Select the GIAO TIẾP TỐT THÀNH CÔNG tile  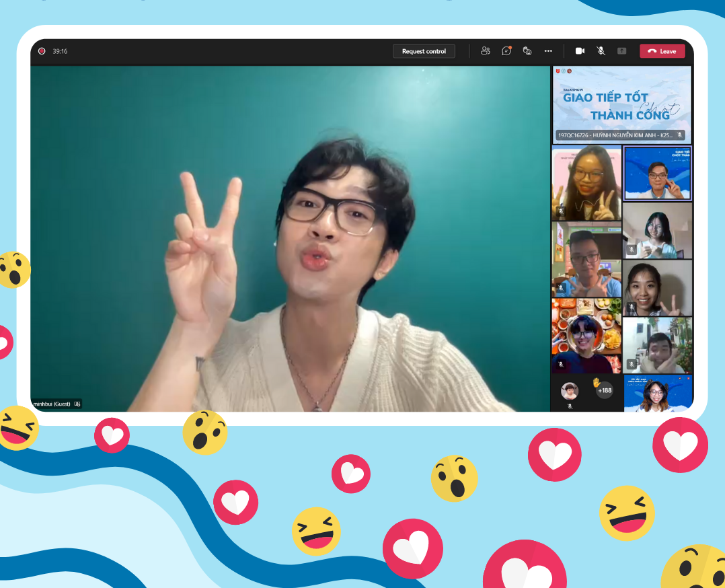click(622, 104)
